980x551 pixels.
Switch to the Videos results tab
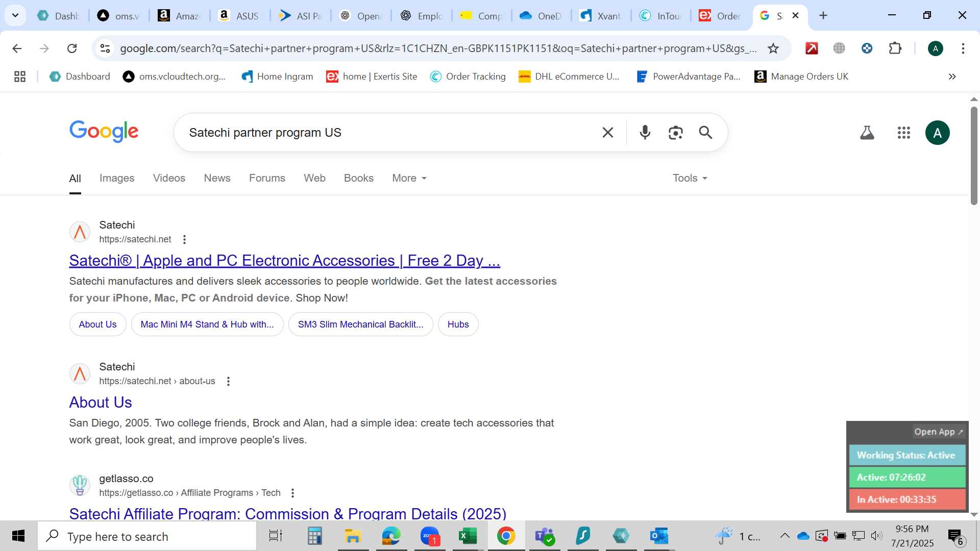click(x=169, y=178)
